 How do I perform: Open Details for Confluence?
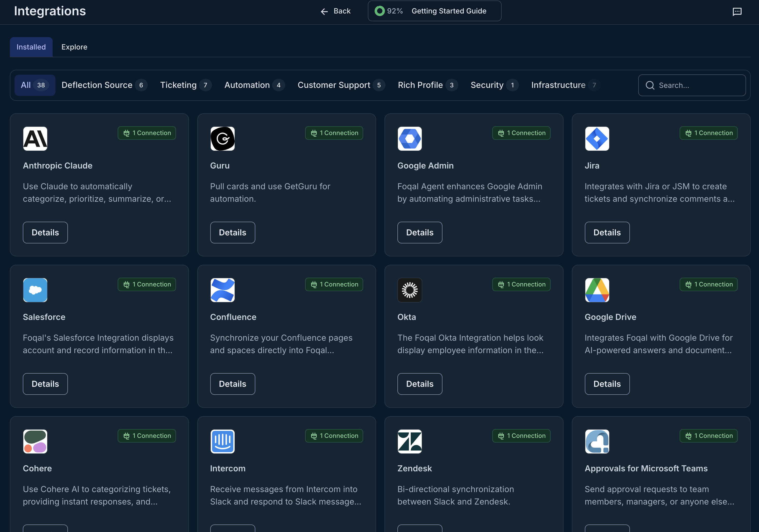233,384
